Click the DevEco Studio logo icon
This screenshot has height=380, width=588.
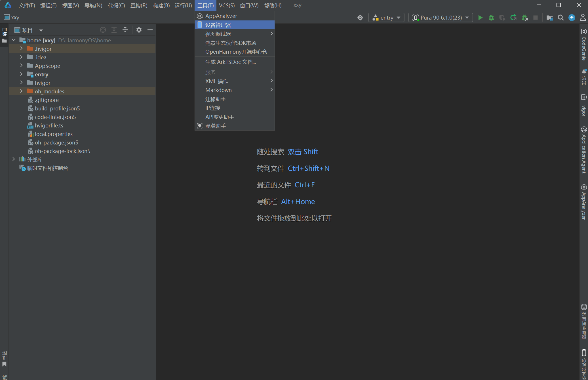pyautogui.click(x=8, y=5)
